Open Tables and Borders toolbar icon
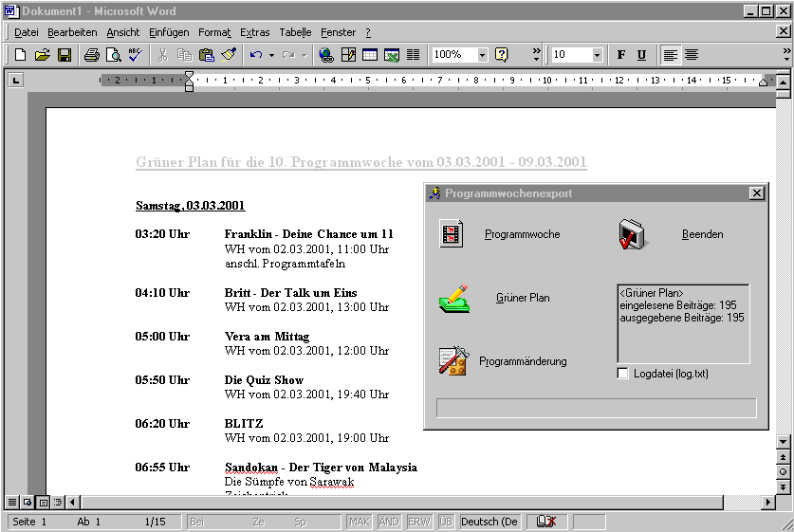Image resolution: width=794 pixels, height=532 pixels. [x=348, y=55]
